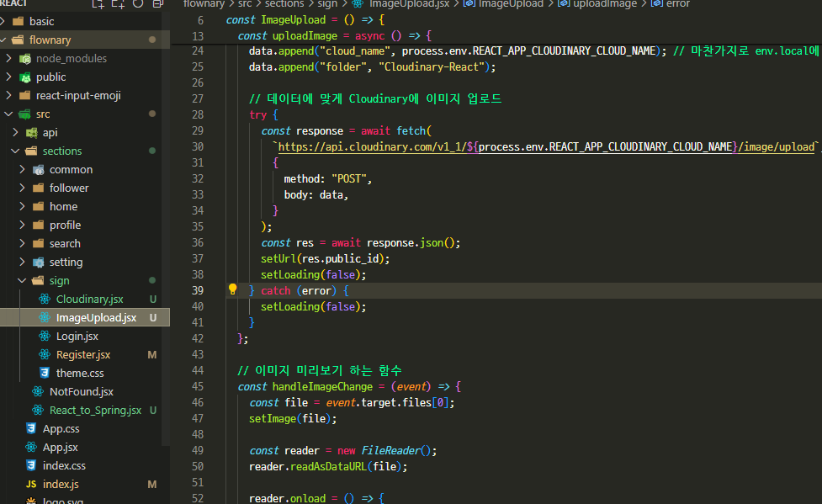This screenshot has height=504, width=822.
Task: Collapse the flownary folder chevron
Action: click(x=3, y=40)
